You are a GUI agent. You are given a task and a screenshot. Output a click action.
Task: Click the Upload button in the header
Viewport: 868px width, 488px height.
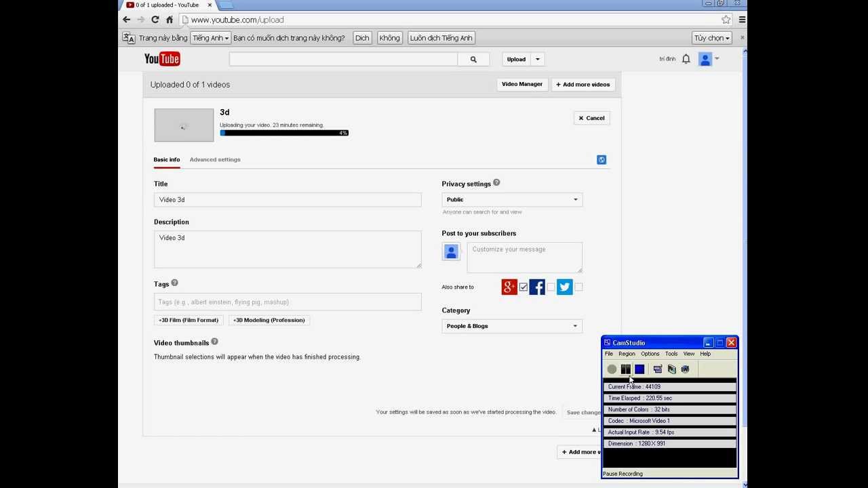coord(517,59)
